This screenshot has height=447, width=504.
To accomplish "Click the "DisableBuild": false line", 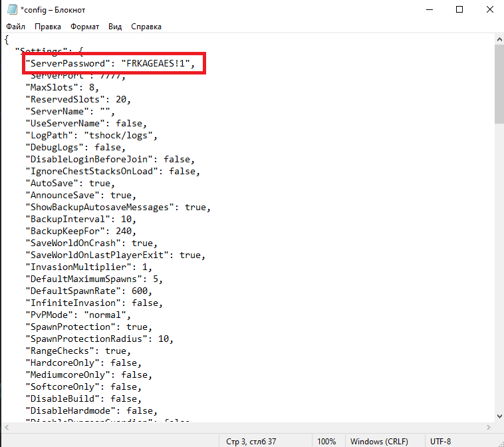I will click(84, 398).
